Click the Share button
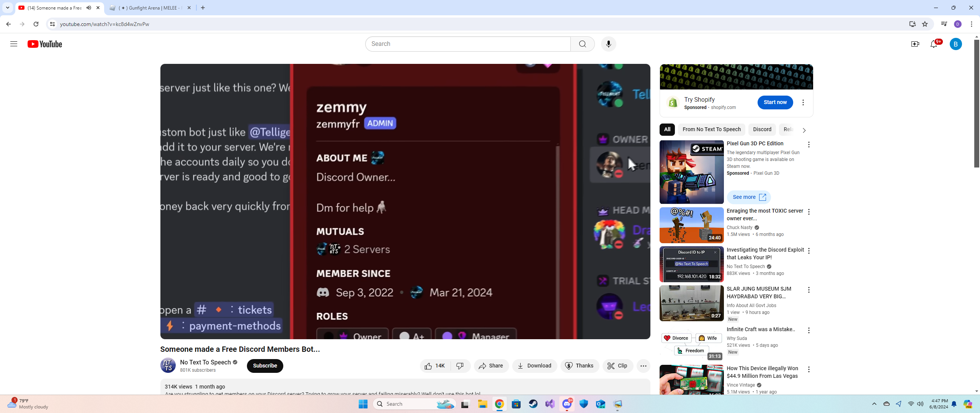The width and height of the screenshot is (980, 413). [491, 366]
